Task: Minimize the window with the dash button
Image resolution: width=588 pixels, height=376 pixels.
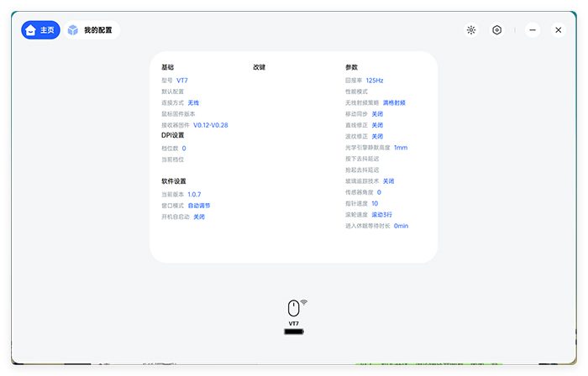Action: [x=533, y=30]
